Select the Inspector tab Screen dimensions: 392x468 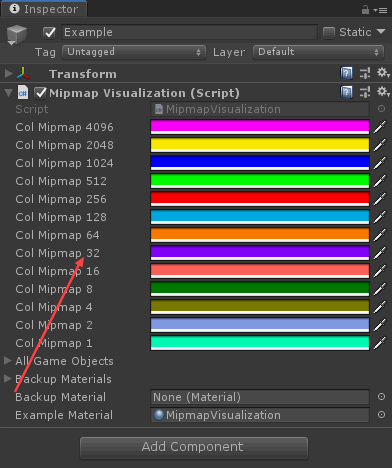click(x=44, y=9)
